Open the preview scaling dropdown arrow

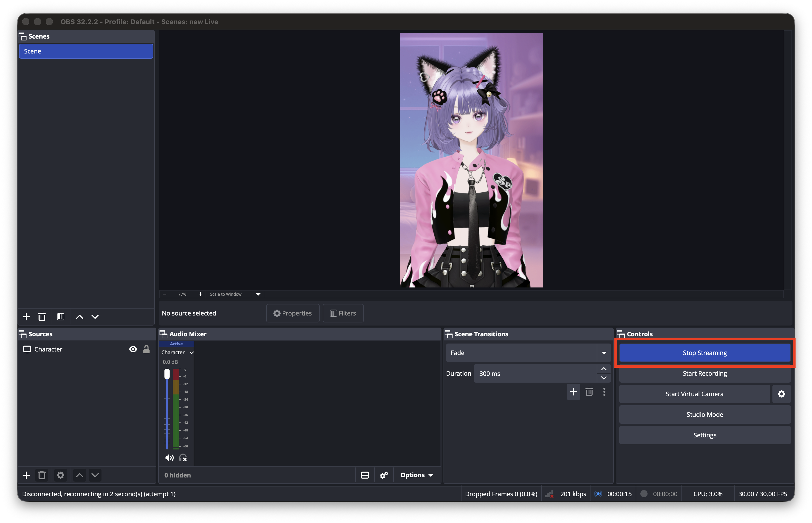pyautogui.click(x=258, y=294)
